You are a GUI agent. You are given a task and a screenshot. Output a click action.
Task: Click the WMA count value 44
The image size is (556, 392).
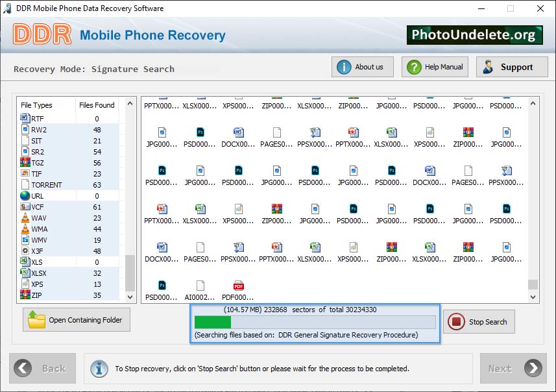pos(97,229)
